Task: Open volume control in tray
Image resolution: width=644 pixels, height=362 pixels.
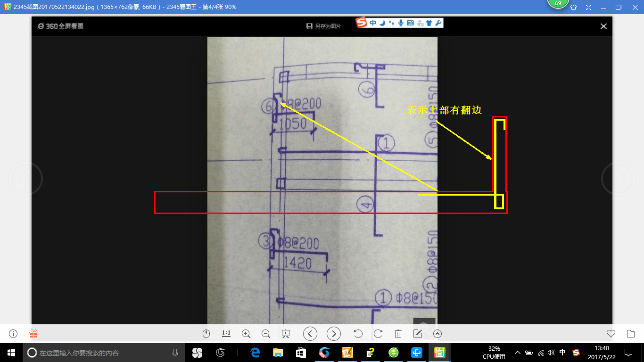Action: [551, 353]
